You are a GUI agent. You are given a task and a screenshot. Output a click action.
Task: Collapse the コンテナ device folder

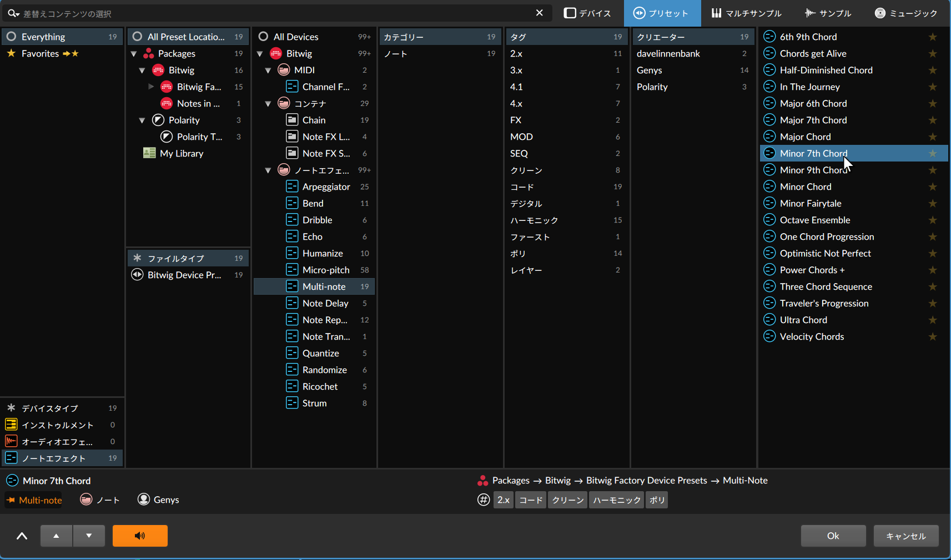pos(268,104)
